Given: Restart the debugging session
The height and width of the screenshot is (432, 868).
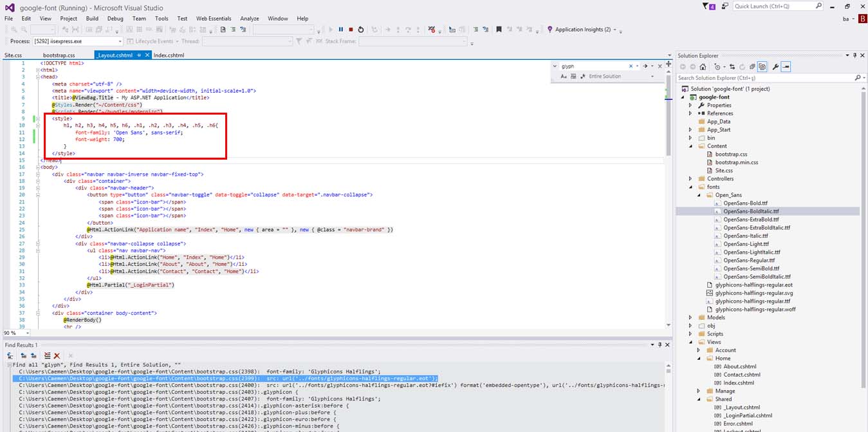Looking at the screenshot, I should (x=360, y=30).
